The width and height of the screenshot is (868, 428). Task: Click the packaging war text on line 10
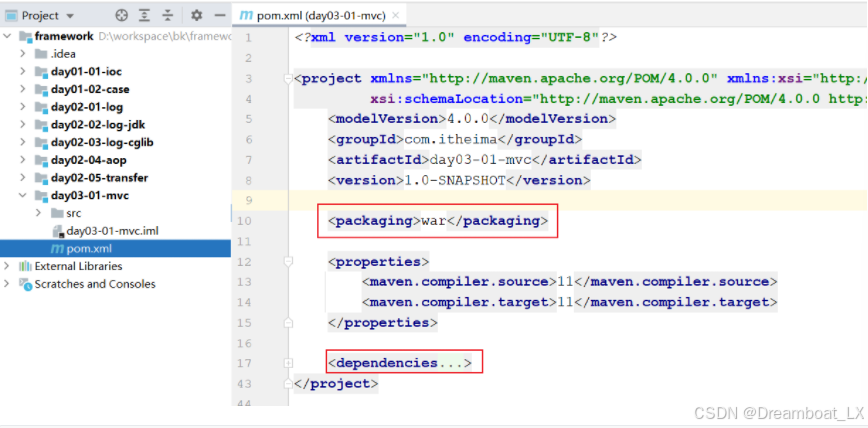coord(437,221)
